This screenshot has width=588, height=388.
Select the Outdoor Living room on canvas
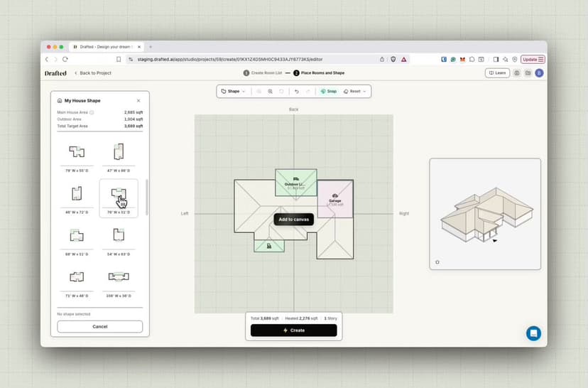pos(296,183)
